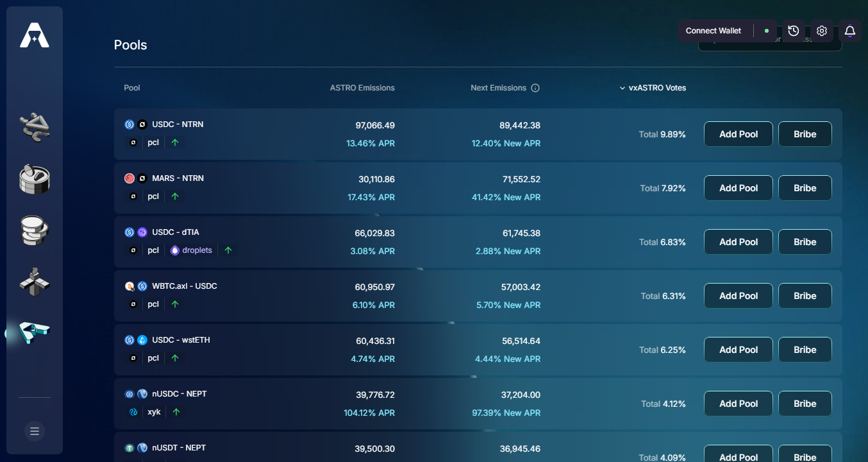868x462 pixels.
Task: Add Pool for the USDC - NTRN row
Action: (739, 134)
